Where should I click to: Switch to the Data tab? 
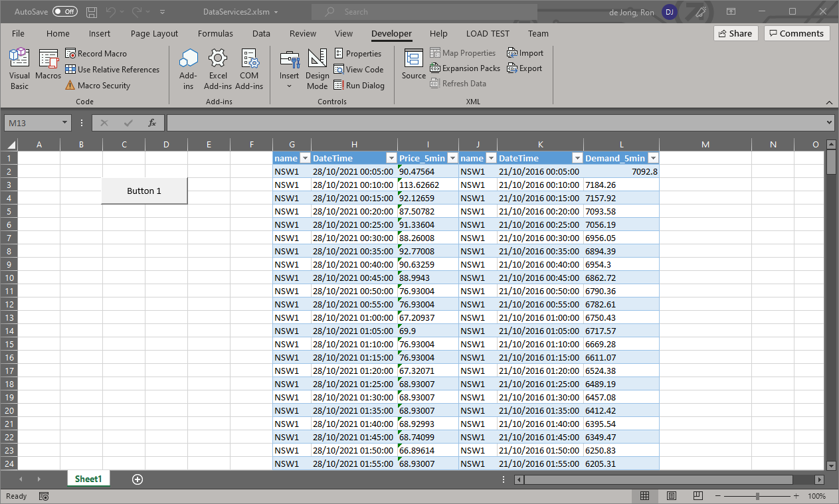261,34
